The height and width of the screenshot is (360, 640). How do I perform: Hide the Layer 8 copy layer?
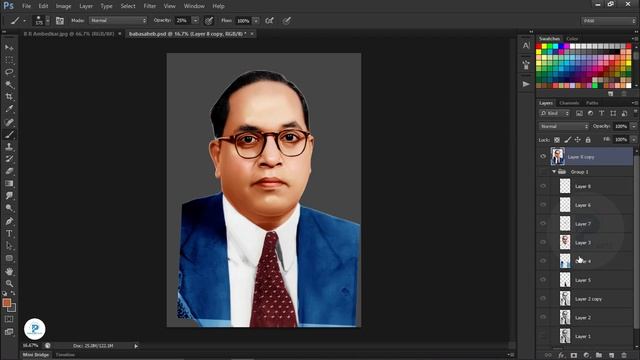543,156
